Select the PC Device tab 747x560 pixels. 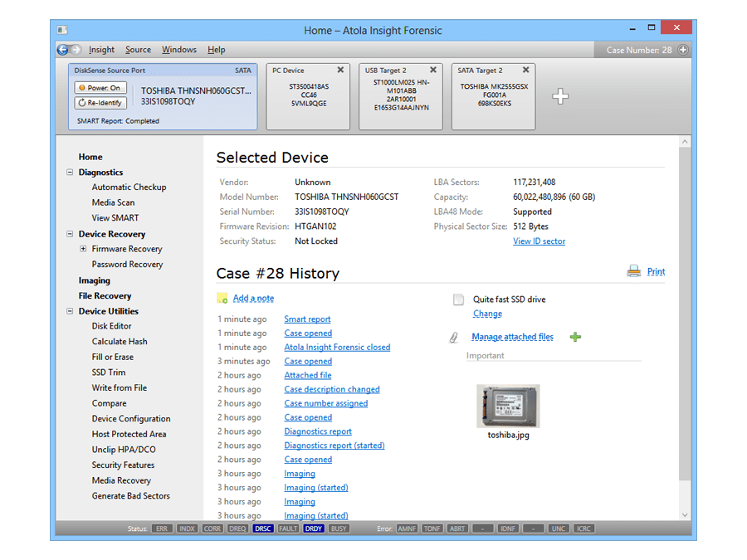coord(308,96)
